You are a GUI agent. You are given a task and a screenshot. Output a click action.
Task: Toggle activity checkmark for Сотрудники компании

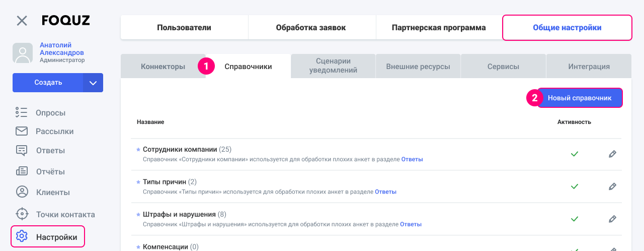point(575,154)
